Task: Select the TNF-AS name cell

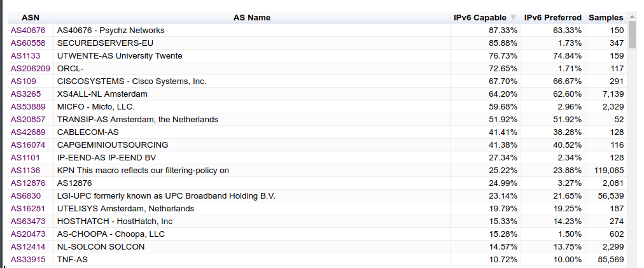Action: 252,260
